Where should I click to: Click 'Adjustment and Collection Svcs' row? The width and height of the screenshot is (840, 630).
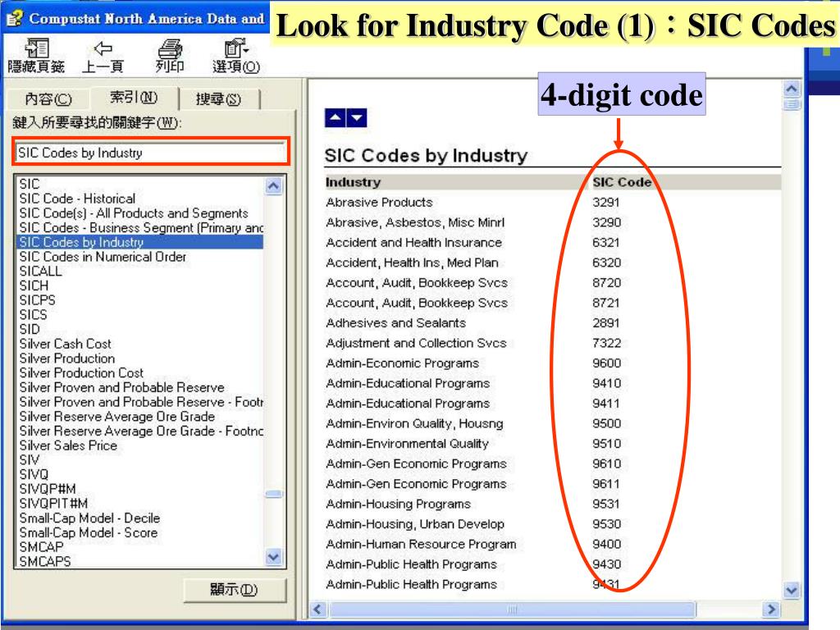(416, 343)
